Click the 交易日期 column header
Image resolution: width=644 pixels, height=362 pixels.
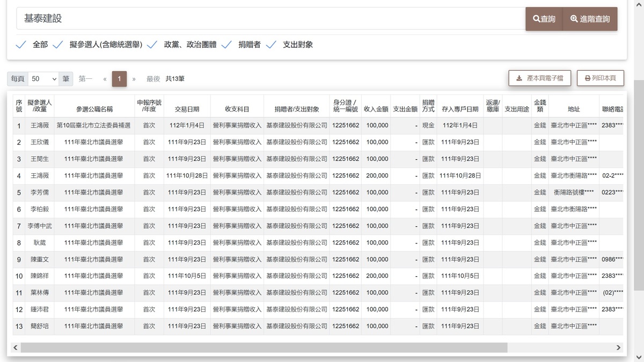point(187,106)
